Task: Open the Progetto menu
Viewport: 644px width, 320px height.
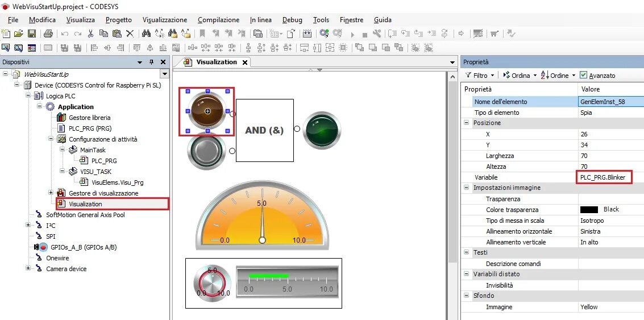Action: point(119,20)
